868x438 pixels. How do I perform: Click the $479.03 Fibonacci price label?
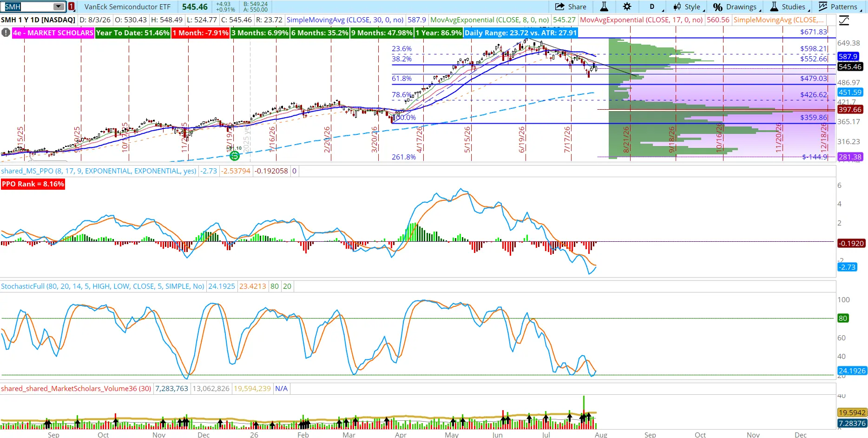[814, 78]
